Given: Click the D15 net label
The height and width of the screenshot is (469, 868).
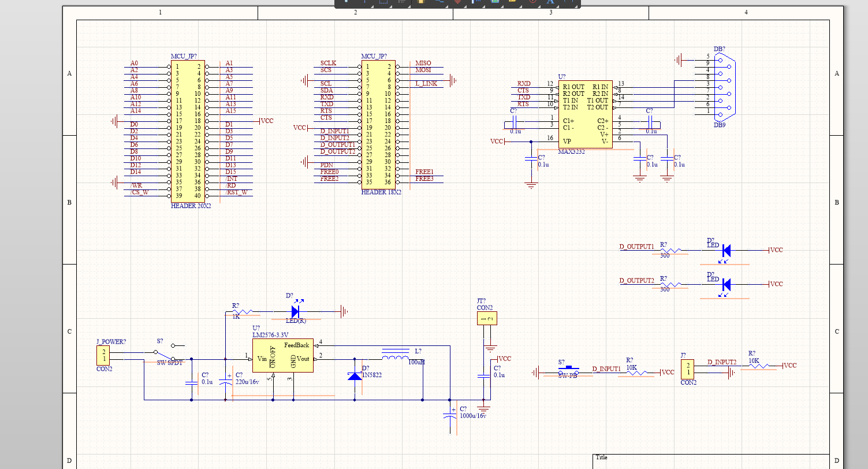Looking at the screenshot, I should [x=230, y=172].
